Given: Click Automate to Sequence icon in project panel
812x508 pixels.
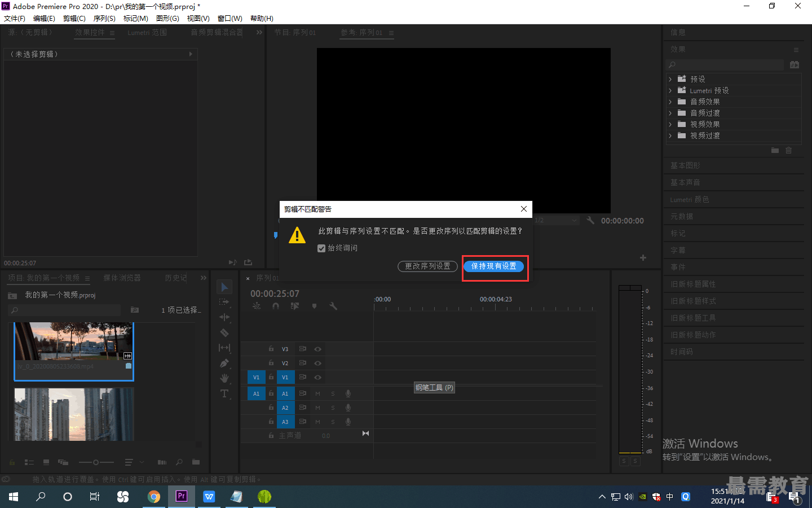Looking at the screenshot, I should [x=162, y=462].
